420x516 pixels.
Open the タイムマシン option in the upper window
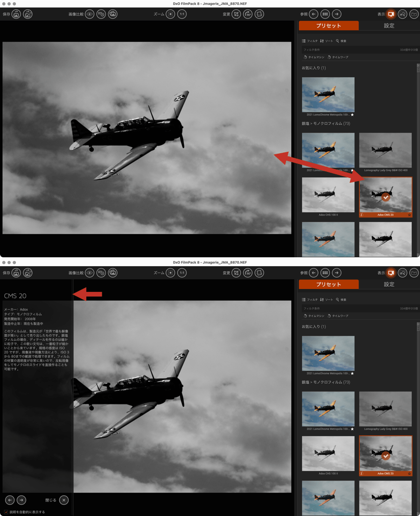(314, 57)
